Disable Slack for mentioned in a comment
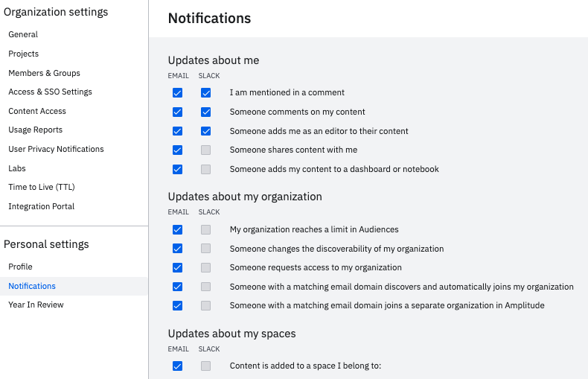The height and width of the screenshot is (379, 588). click(x=206, y=93)
